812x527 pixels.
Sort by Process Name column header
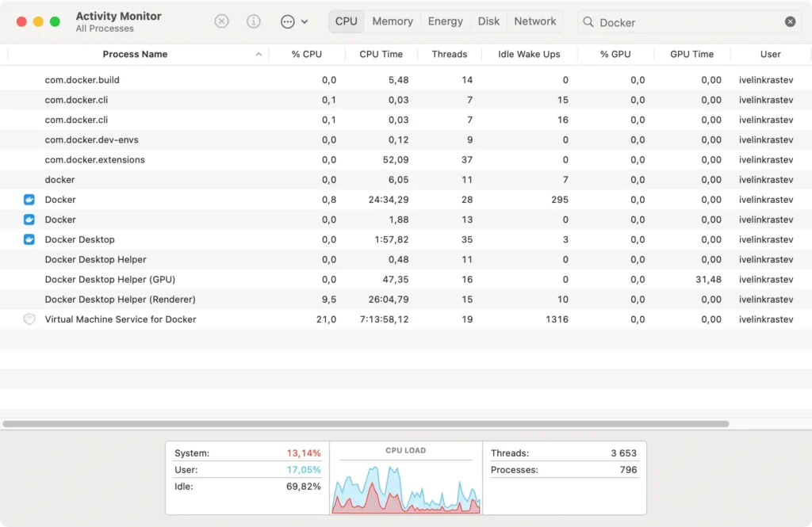pos(135,55)
